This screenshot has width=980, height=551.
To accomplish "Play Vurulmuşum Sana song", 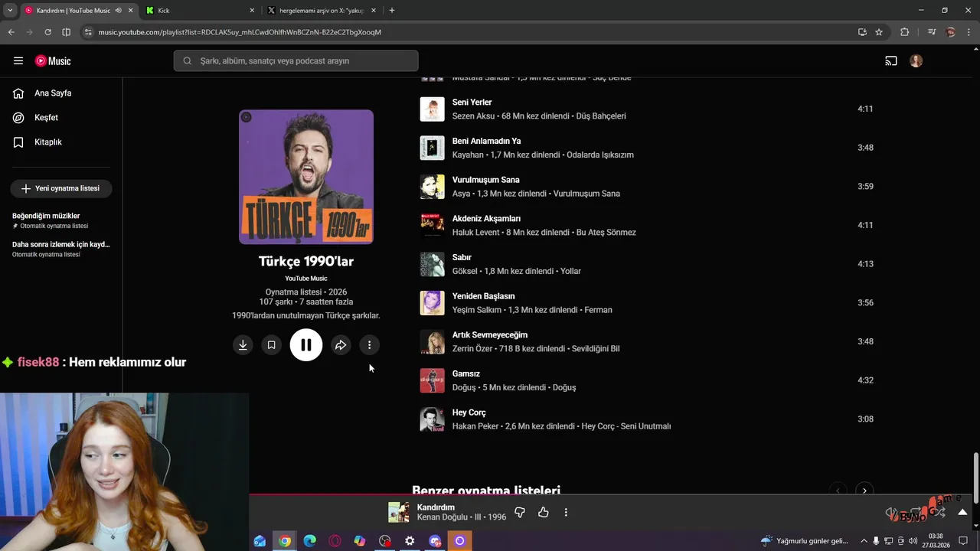I will [x=485, y=180].
